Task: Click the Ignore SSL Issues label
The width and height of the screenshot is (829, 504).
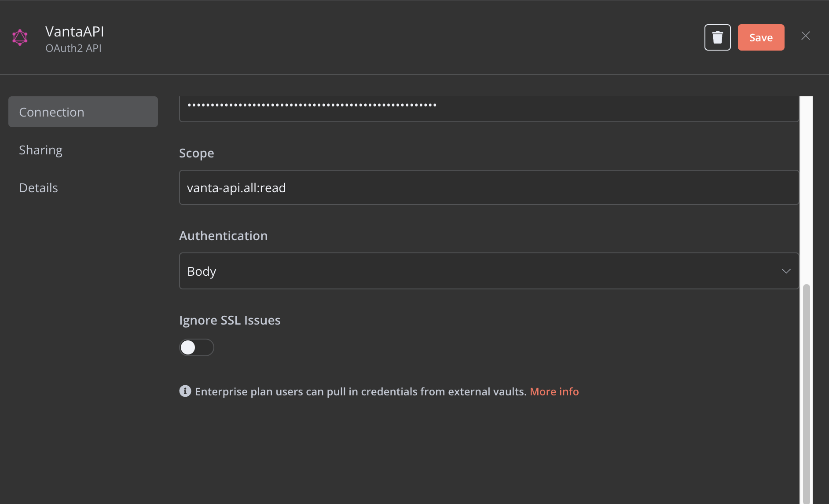Action: 230,320
